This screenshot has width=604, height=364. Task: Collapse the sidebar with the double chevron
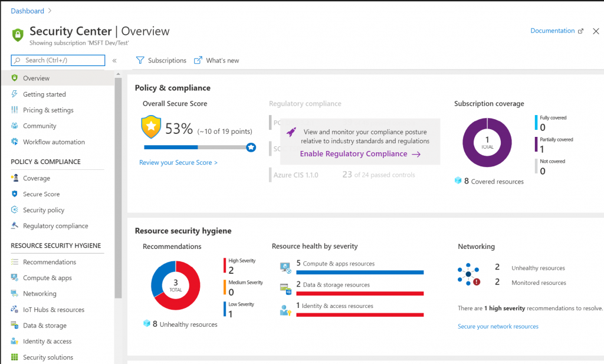[x=114, y=60]
